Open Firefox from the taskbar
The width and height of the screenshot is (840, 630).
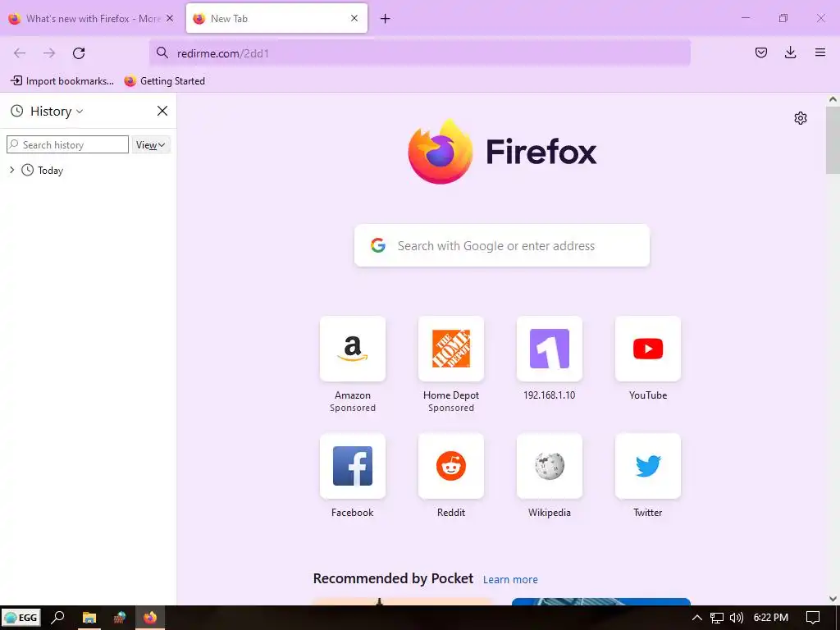tap(150, 618)
